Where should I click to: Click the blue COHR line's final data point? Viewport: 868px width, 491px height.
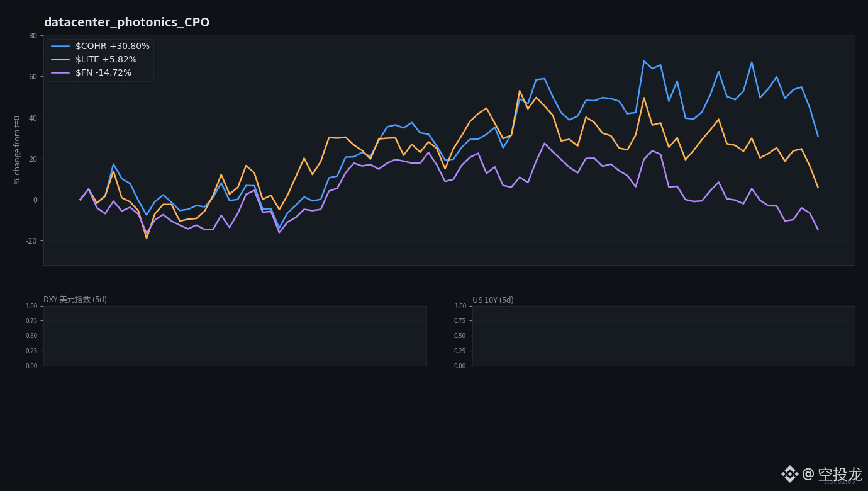tap(818, 136)
